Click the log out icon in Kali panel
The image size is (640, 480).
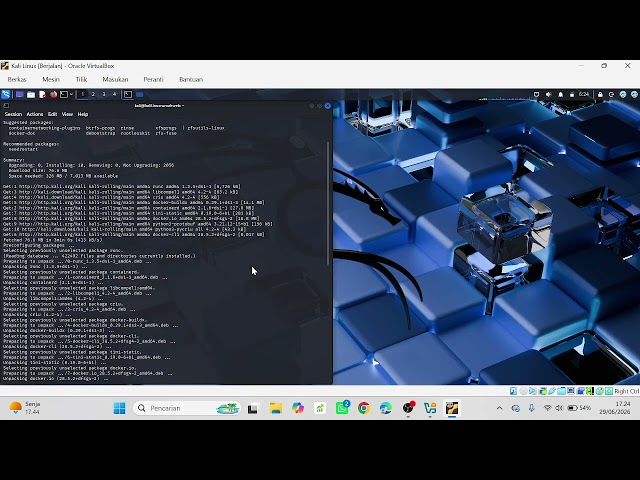[611, 95]
